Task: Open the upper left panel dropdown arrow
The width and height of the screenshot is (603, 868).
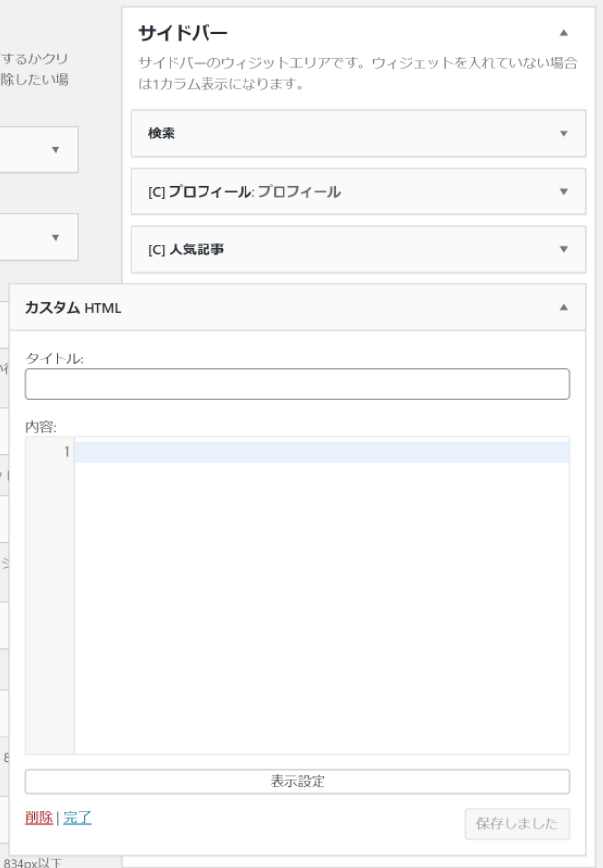Action: point(56,150)
